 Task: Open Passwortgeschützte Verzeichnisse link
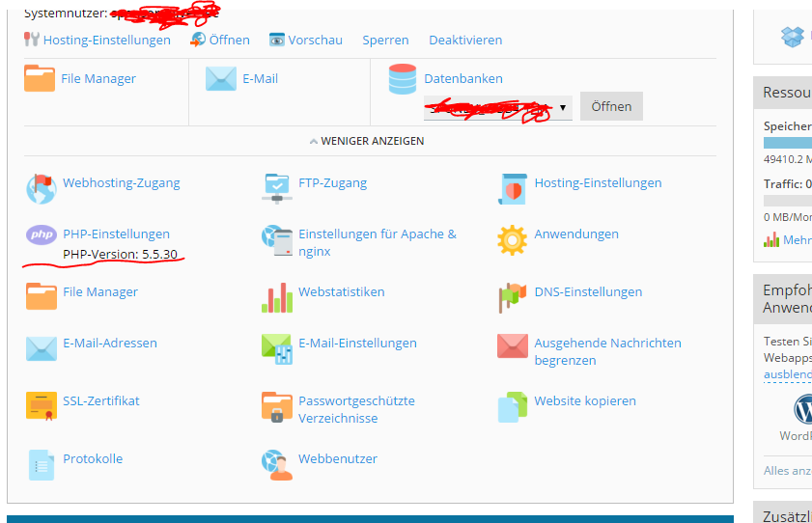pos(356,409)
